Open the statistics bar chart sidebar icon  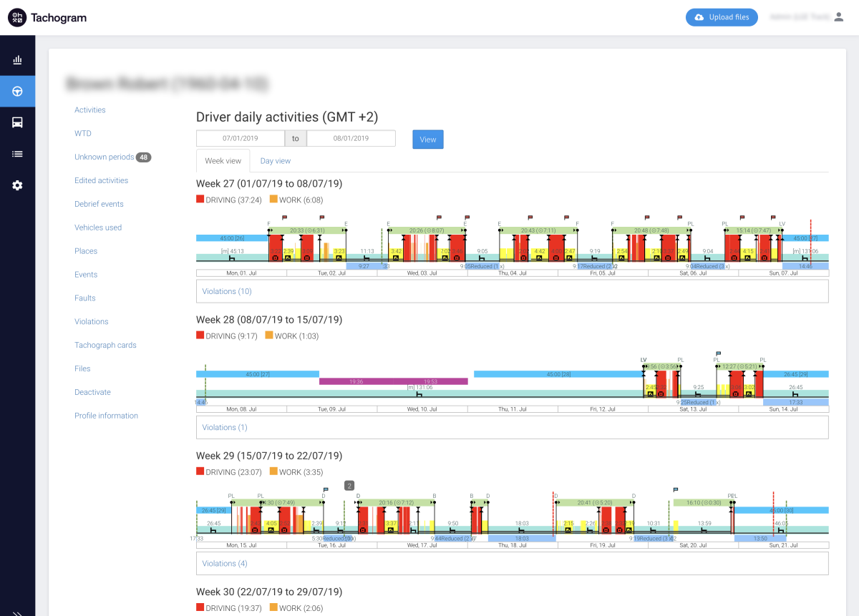17,60
